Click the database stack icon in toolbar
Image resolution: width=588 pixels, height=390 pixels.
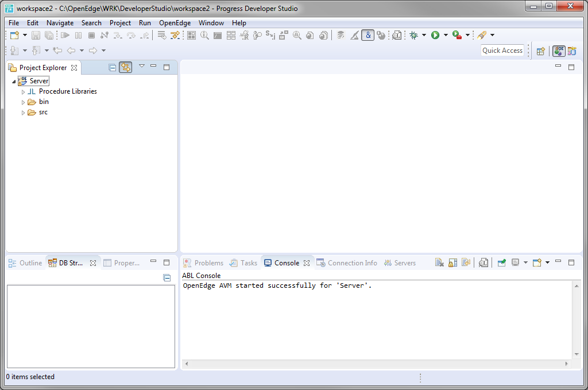click(x=341, y=35)
